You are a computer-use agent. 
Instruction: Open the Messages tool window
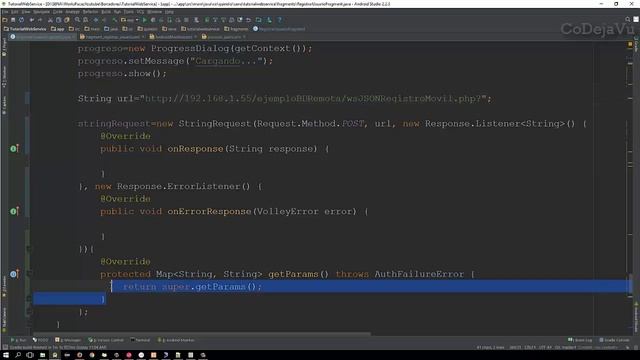68,340
